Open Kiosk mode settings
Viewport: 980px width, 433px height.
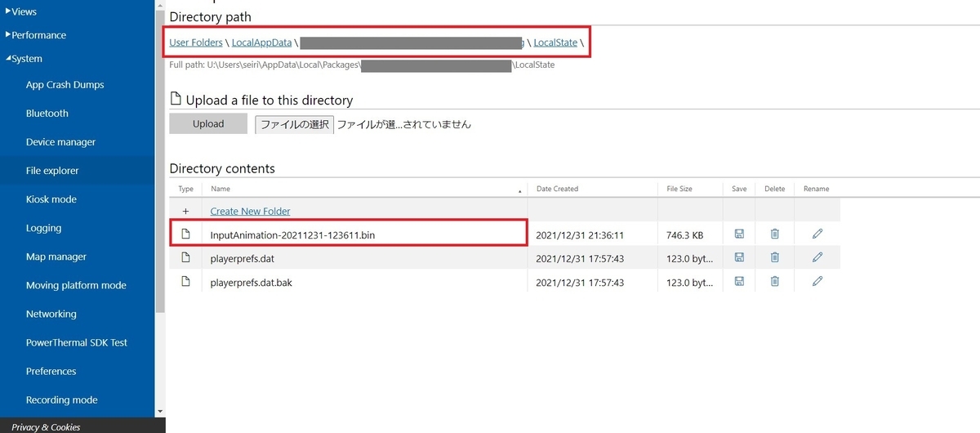point(51,199)
